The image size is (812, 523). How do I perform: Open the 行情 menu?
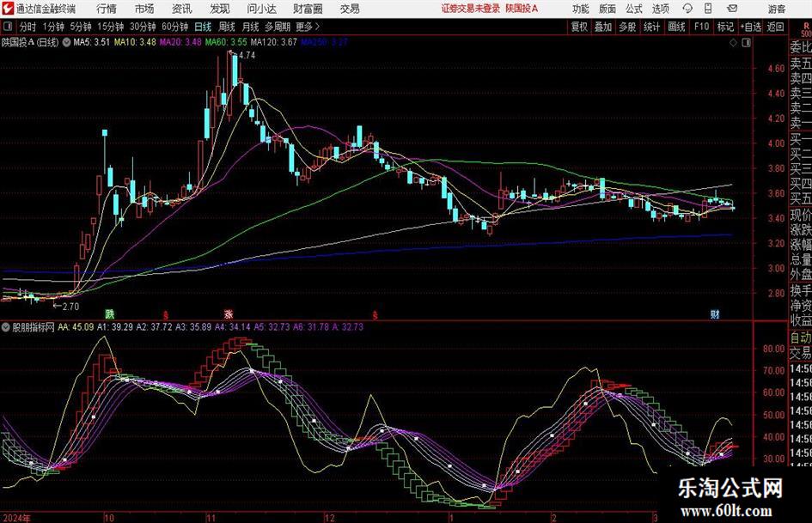(107, 9)
